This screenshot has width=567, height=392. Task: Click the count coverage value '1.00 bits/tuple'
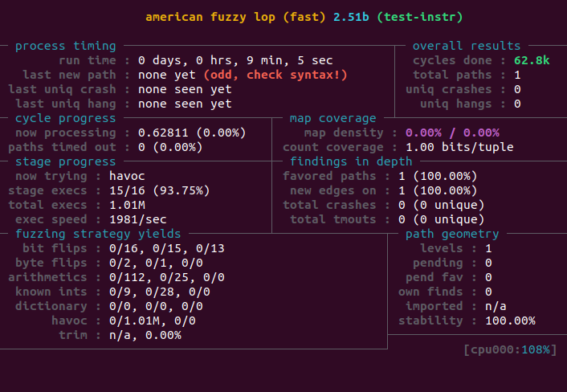459,147
